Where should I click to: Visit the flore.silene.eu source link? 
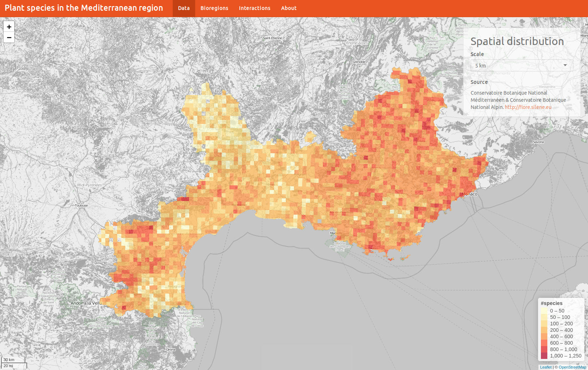528,107
